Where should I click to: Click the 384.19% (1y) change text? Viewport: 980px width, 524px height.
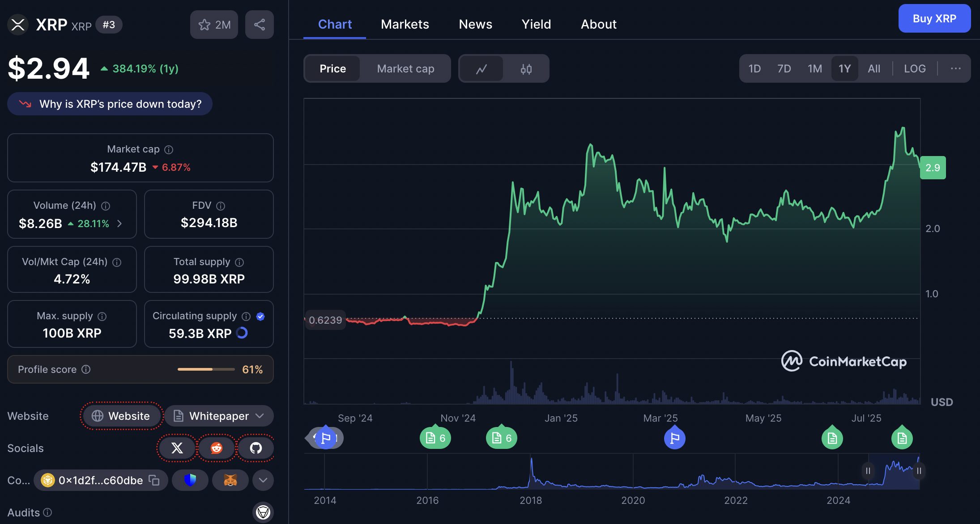pyautogui.click(x=145, y=68)
